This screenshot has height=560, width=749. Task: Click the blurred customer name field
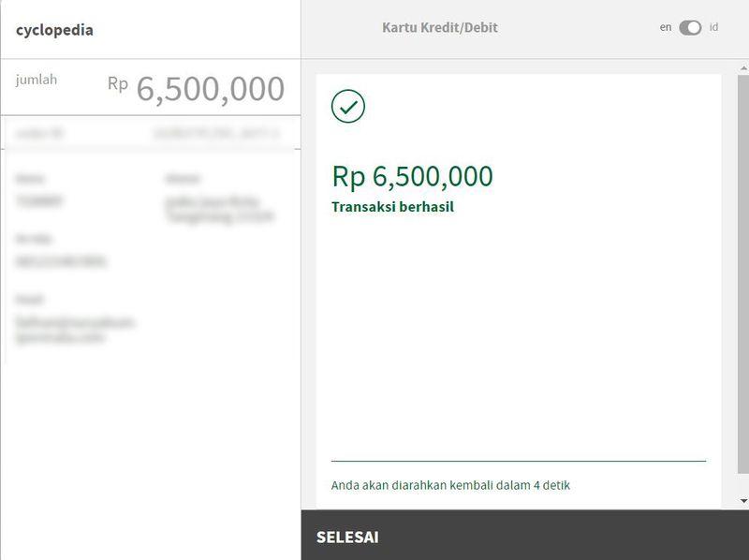point(39,200)
